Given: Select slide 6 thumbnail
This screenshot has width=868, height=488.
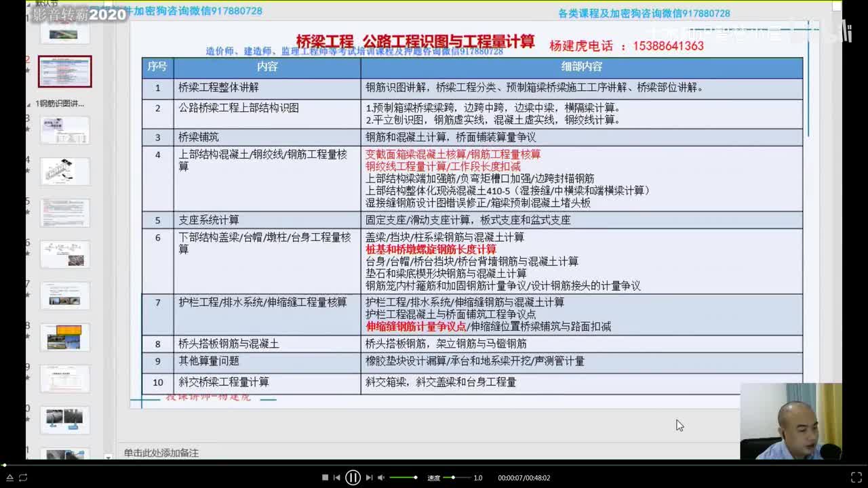Looking at the screenshot, I should click(x=64, y=254).
